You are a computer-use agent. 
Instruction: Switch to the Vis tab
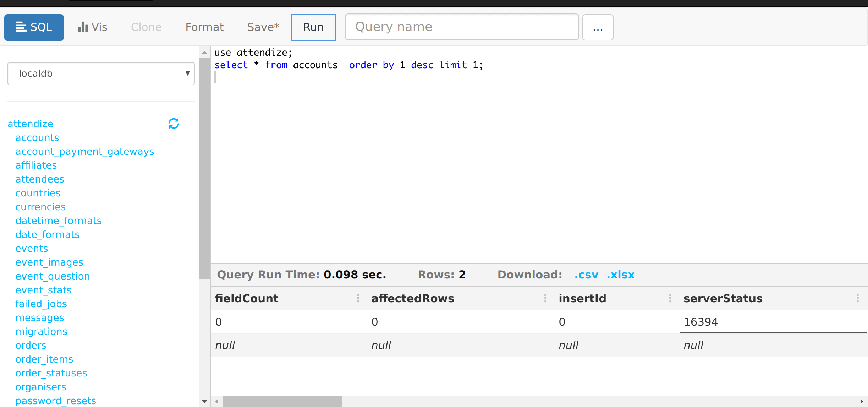[x=93, y=27]
